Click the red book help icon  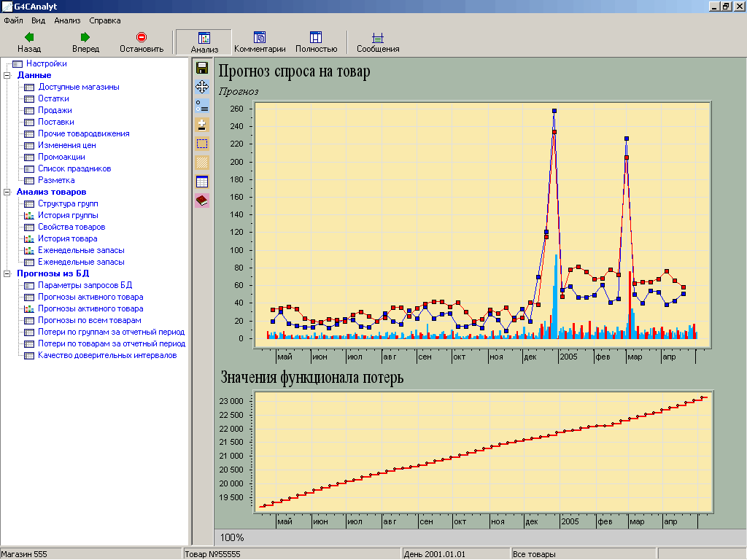pos(202,201)
